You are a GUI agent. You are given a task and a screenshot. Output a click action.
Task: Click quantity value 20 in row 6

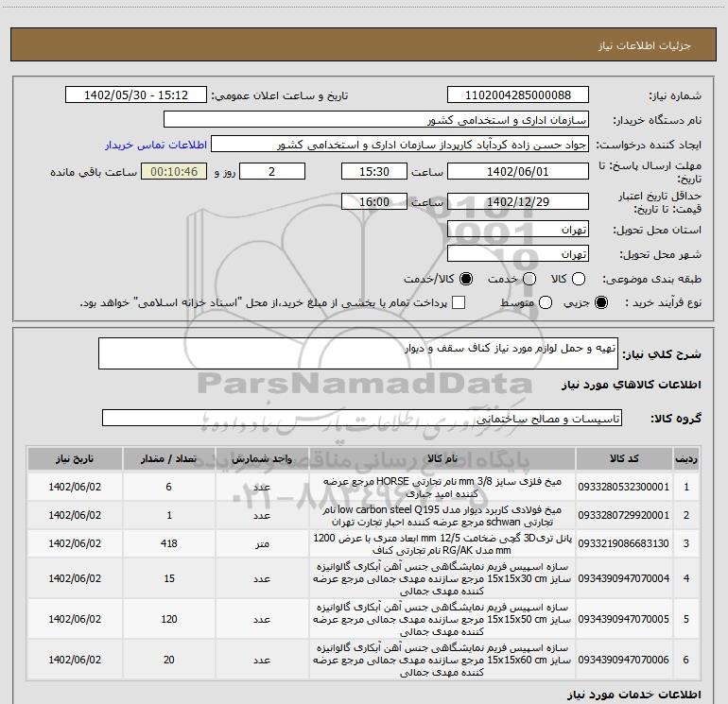169,660
